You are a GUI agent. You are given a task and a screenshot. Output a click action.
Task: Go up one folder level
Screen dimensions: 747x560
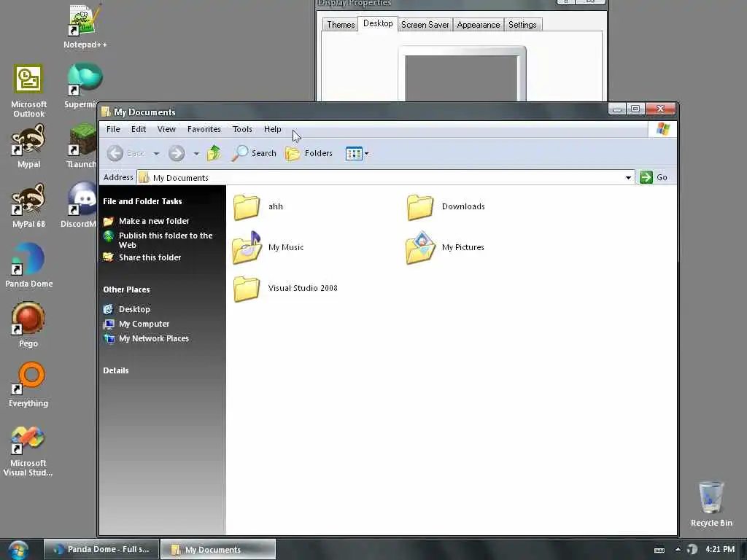(x=214, y=153)
